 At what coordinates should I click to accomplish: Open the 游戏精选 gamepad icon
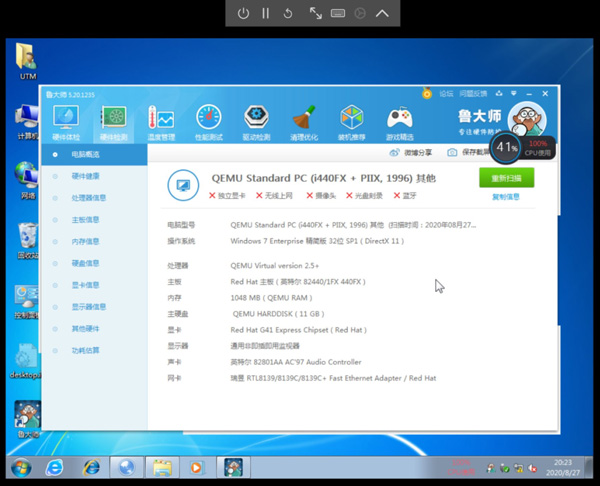click(x=399, y=122)
